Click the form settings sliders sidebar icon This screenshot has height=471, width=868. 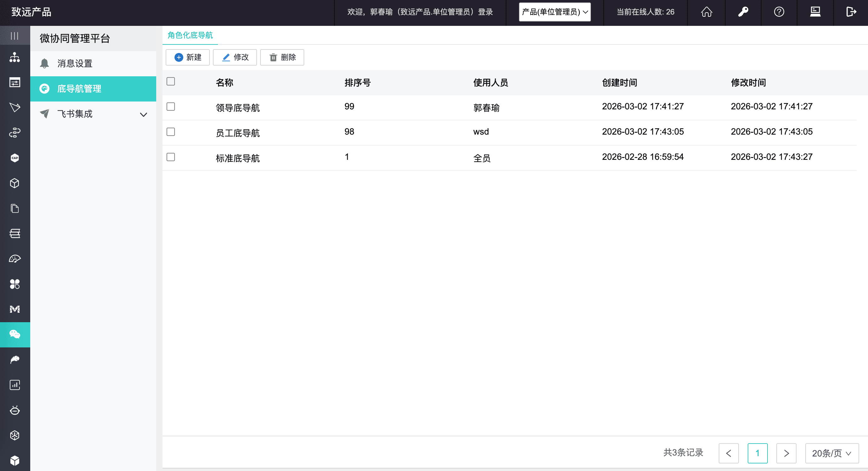coord(14,82)
